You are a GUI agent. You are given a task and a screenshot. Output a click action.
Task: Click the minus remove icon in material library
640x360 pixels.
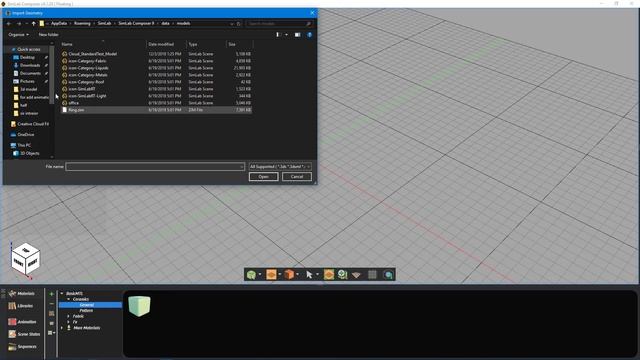[51, 304]
